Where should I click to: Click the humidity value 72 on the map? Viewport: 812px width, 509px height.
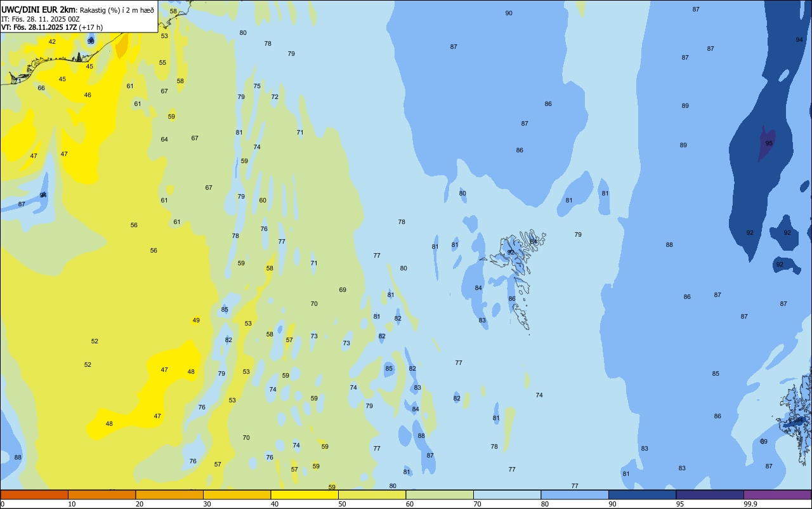click(x=275, y=97)
